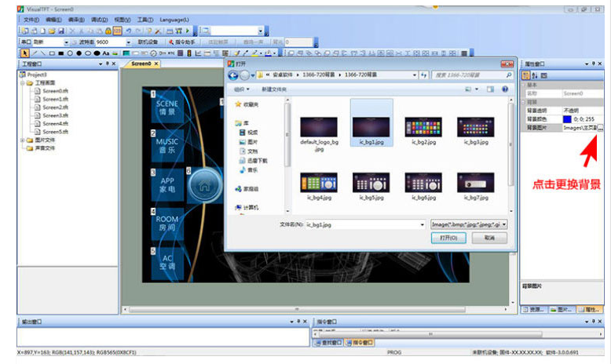Image resolution: width=611 pixels, height=364 pixels.
Task: Open the view mode dropdown arrow in dialog
Action: pos(477,89)
